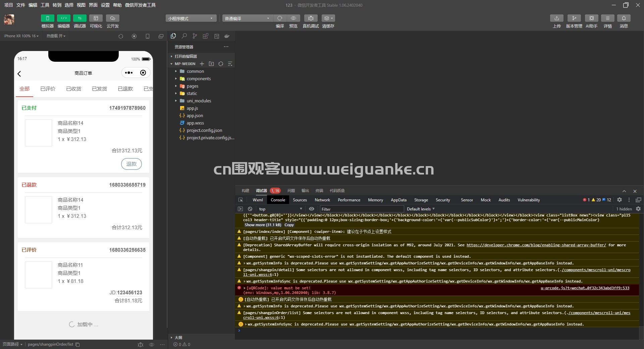Viewport: 644px width, 349px height.
Task: Open the explorer files icon
Action: tap(173, 36)
